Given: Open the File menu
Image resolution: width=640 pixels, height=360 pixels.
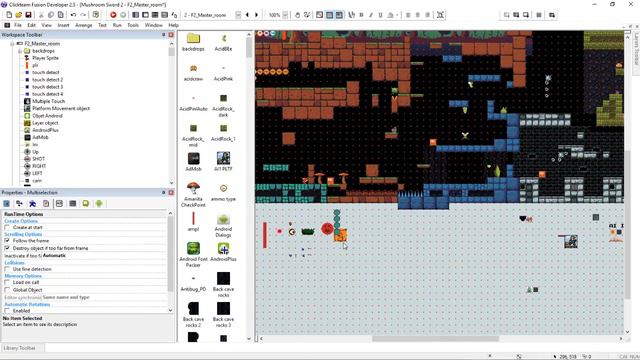Looking at the screenshot, I should pyautogui.click(x=18, y=25).
